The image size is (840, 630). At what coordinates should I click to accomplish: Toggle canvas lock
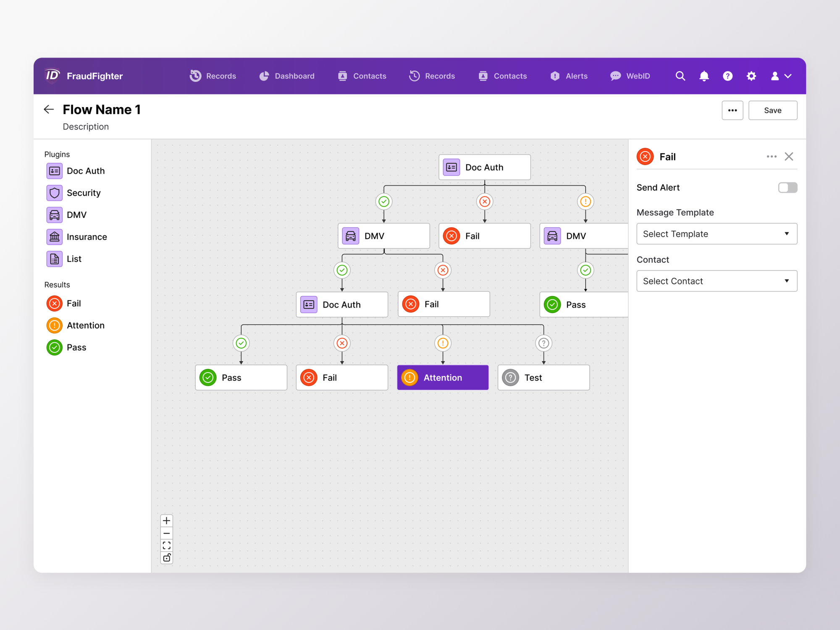167,558
